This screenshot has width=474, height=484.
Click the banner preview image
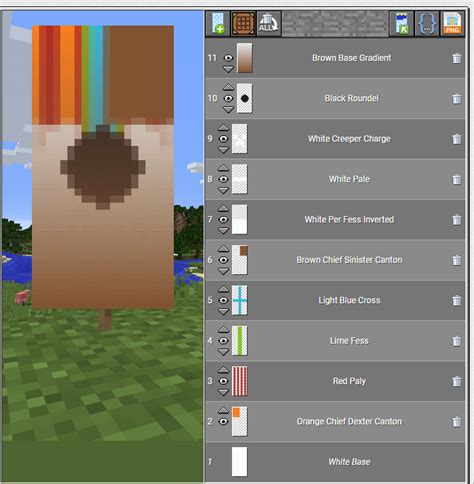[103, 167]
